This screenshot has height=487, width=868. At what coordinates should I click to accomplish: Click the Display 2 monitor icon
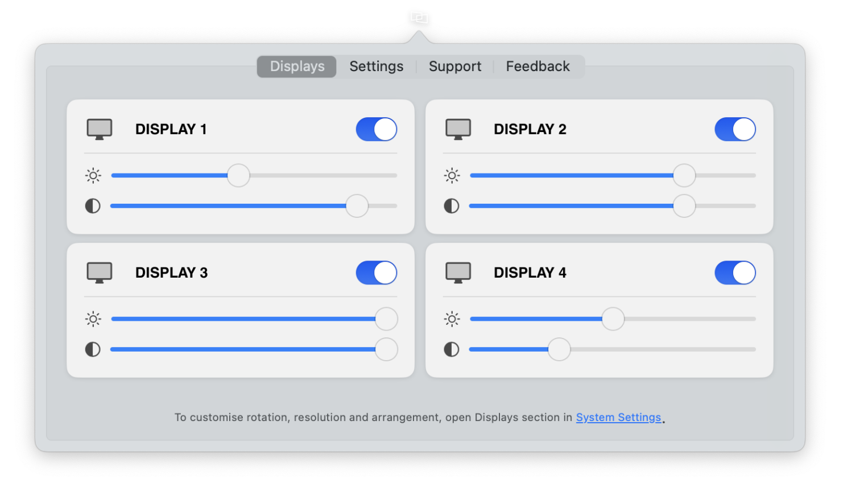458,129
